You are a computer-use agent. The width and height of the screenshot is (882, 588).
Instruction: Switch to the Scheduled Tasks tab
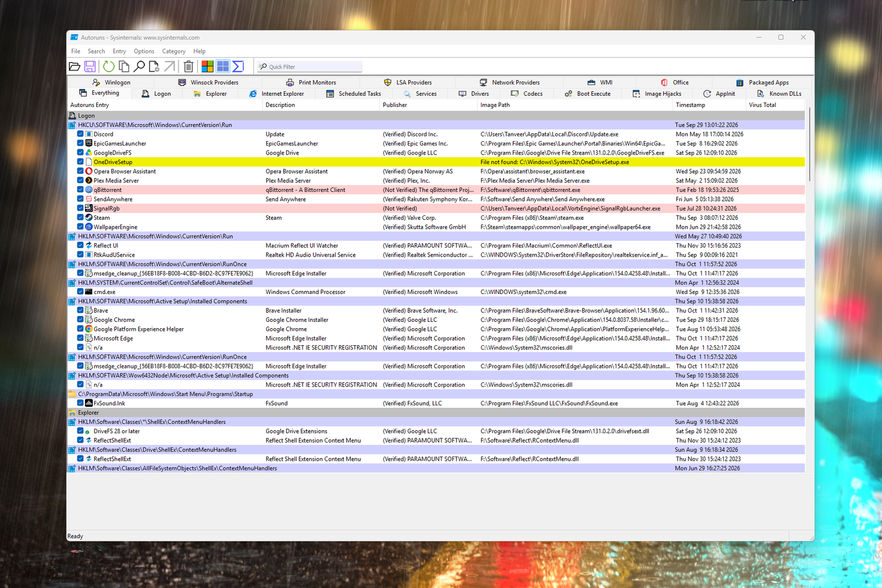[353, 94]
